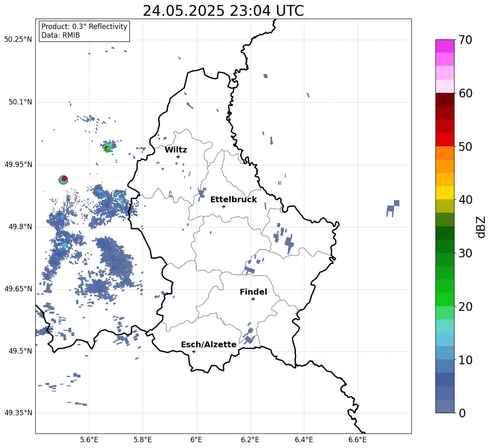Click the bright red swatch above 50

pyautogui.click(x=445, y=140)
